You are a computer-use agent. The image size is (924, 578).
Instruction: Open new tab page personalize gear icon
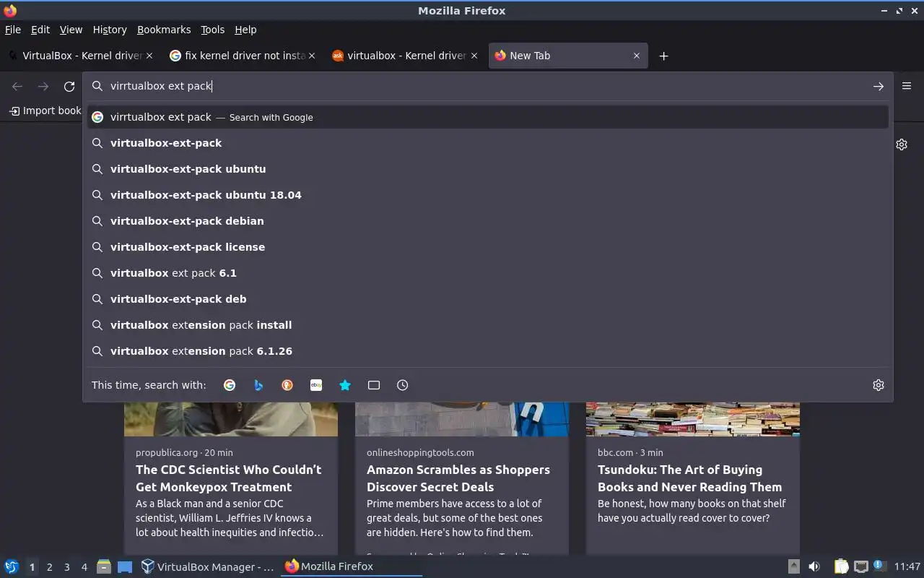pos(902,144)
